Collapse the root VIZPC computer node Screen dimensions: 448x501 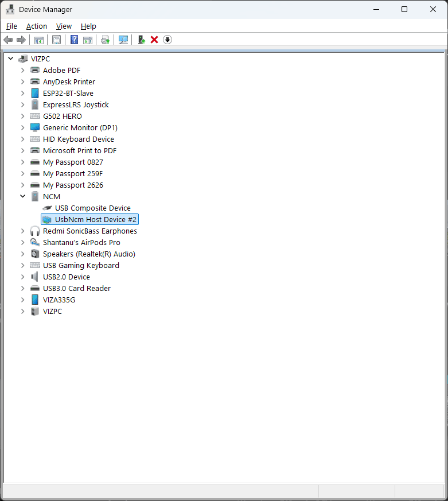tap(11, 59)
